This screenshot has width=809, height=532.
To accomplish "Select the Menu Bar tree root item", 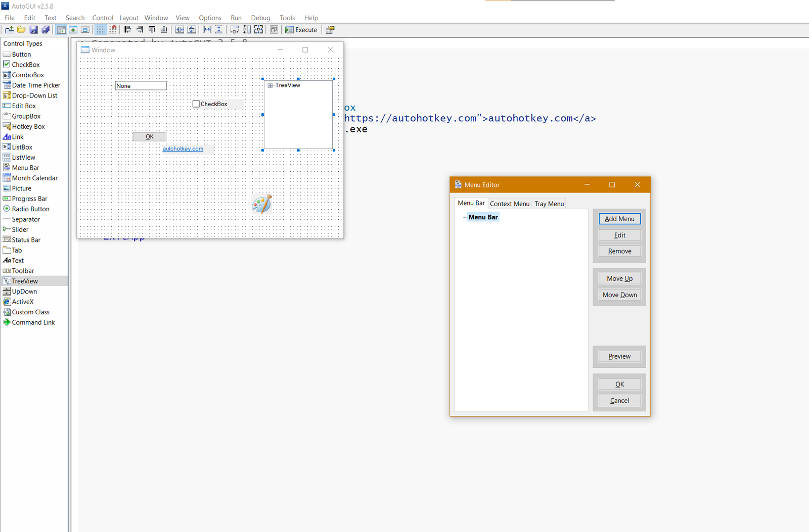I will 483,217.
